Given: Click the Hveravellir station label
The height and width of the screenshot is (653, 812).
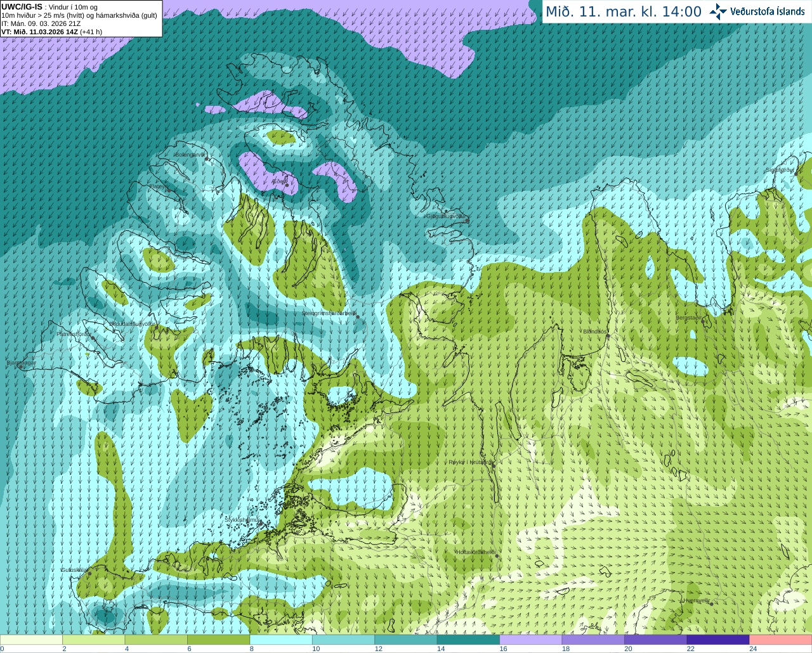Looking at the screenshot, I should [696, 600].
